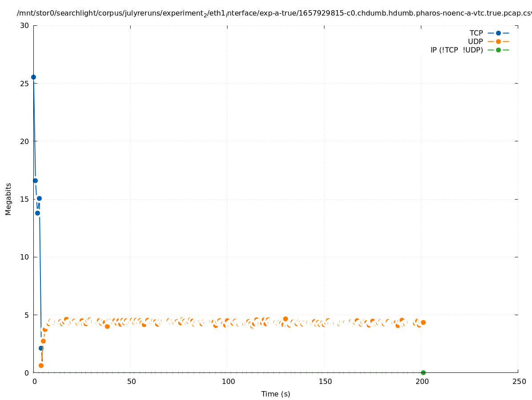
Task: Click the final orange UDP point at 200 seconds
Action: pyautogui.click(x=423, y=322)
